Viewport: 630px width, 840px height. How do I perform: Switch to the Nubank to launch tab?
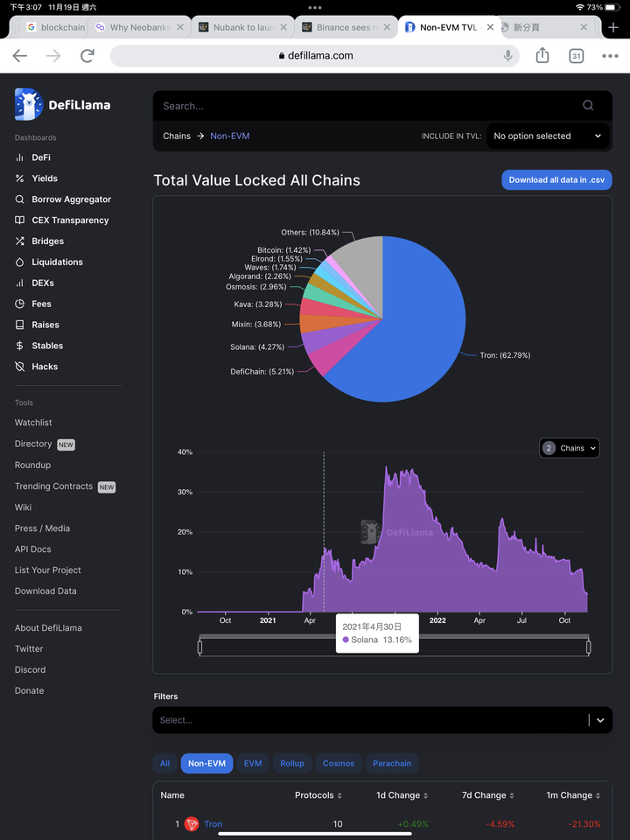point(242,27)
